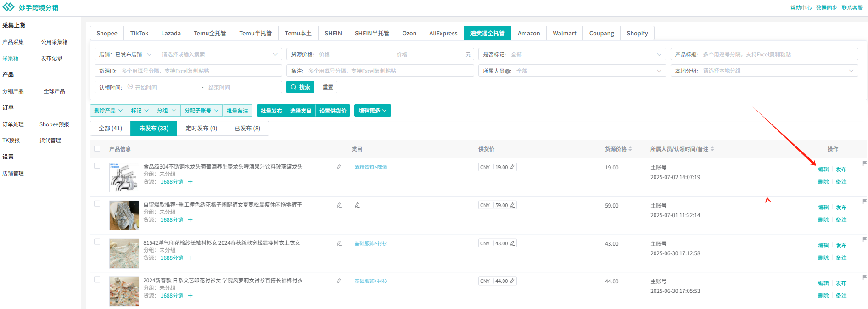This screenshot has height=309, width=868.
Task: Check the 81542洋气印花棉纱 product row
Action: [97, 242]
